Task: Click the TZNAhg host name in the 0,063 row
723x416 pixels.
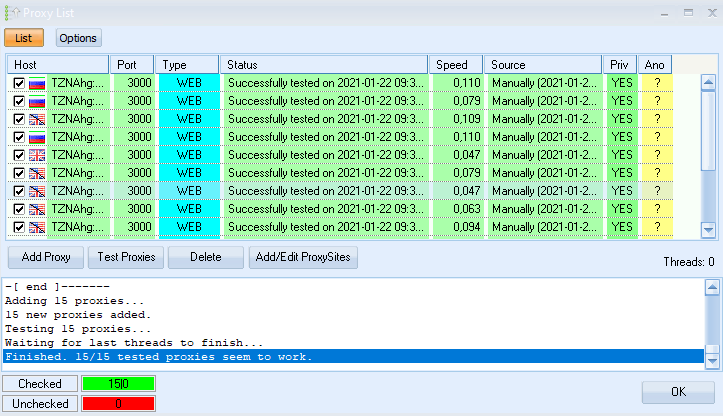Action: click(x=77, y=209)
